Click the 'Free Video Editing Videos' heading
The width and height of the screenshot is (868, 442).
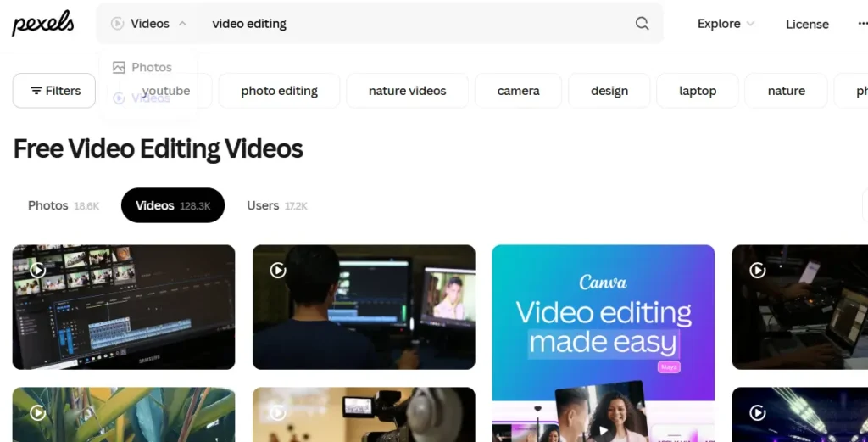coord(159,148)
